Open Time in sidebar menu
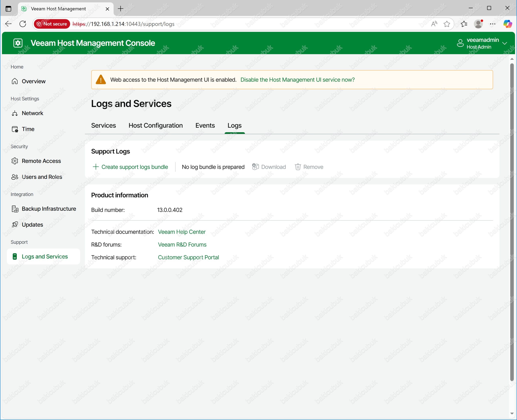 [x=28, y=129]
